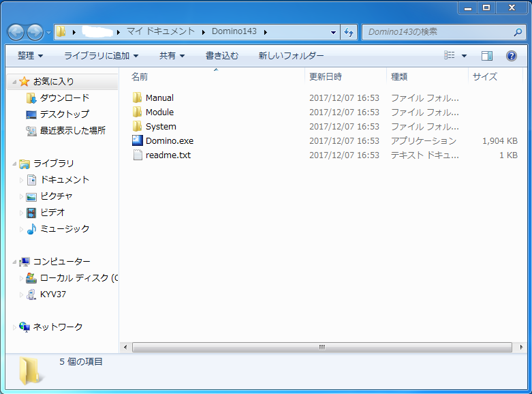Expand the ミュージック library arrow
The height and width of the screenshot is (394, 532).
[21, 229]
